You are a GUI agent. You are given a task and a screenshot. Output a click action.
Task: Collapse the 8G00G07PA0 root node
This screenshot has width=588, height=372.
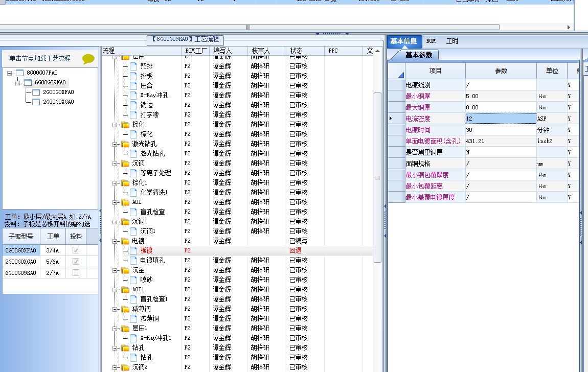pos(9,73)
